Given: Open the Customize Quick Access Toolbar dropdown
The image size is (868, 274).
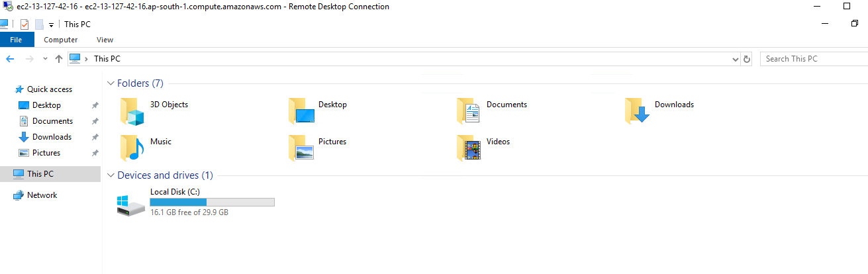Looking at the screenshot, I should [x=51, y=25].
